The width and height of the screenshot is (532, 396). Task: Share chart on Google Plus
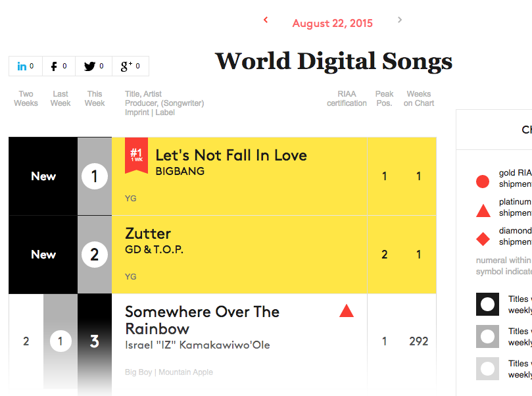130,66
